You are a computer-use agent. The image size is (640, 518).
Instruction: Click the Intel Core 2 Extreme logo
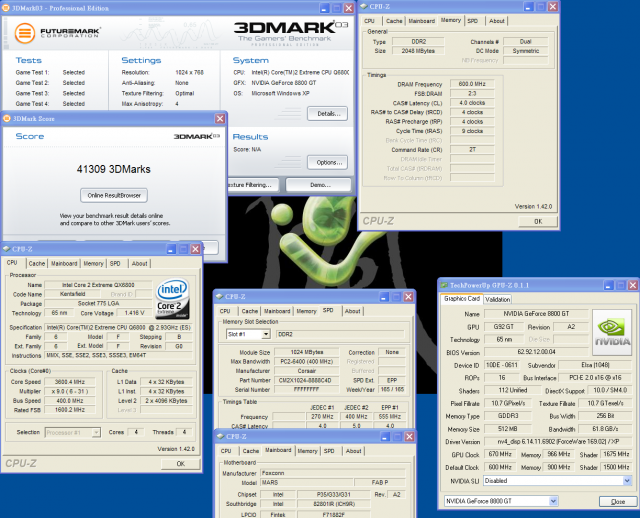[172, 298]
